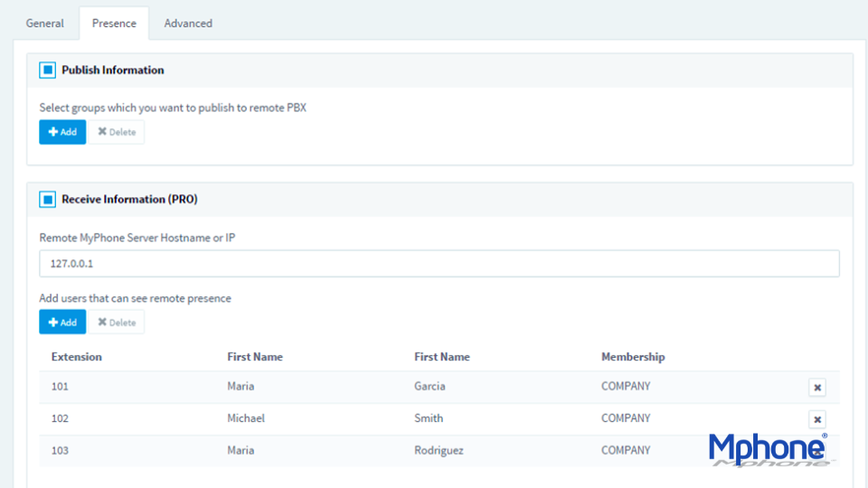This screenshot has width=868, height=488.
Task: Remove extension 101 Maria Garcia row
Action: coord(817,388)
